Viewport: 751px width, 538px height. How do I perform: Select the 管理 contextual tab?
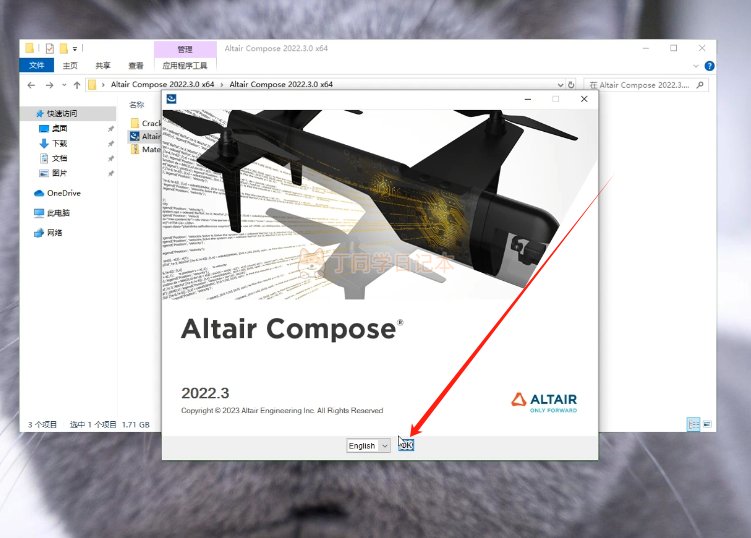(x=185, y=49)
